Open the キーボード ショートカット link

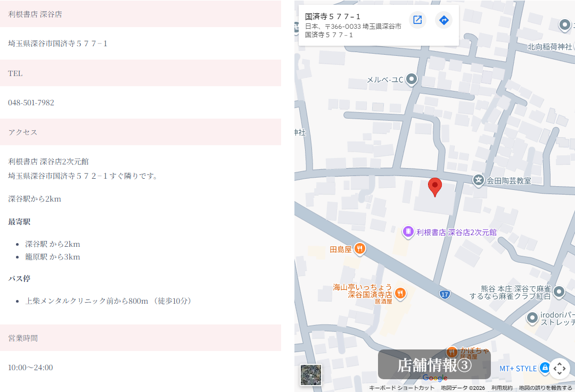401,388
